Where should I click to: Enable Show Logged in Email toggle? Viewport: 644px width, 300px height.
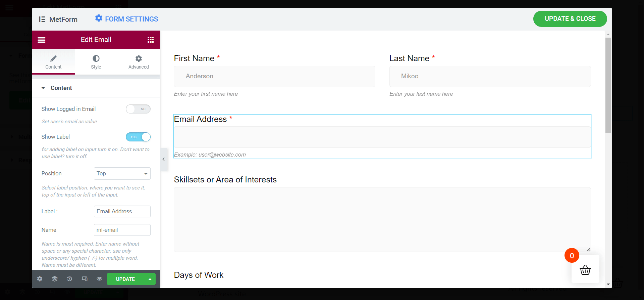pos(138,109)
